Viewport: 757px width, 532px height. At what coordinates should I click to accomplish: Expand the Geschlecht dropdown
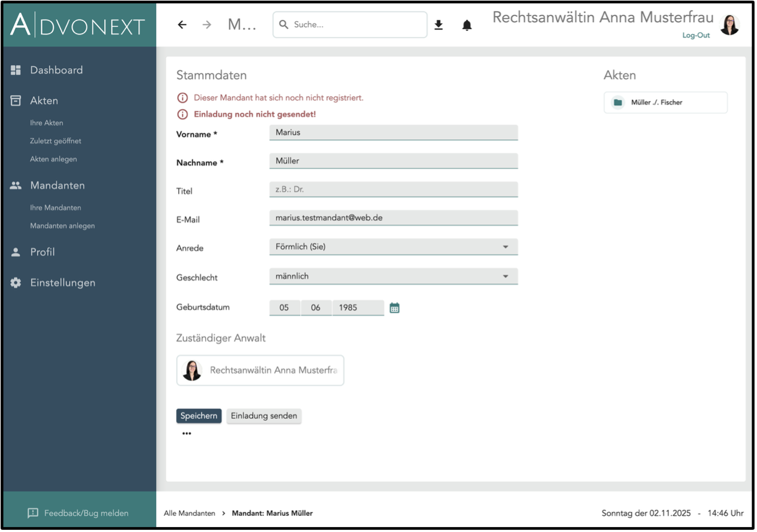pyautogui.click(x=393, y=276)
